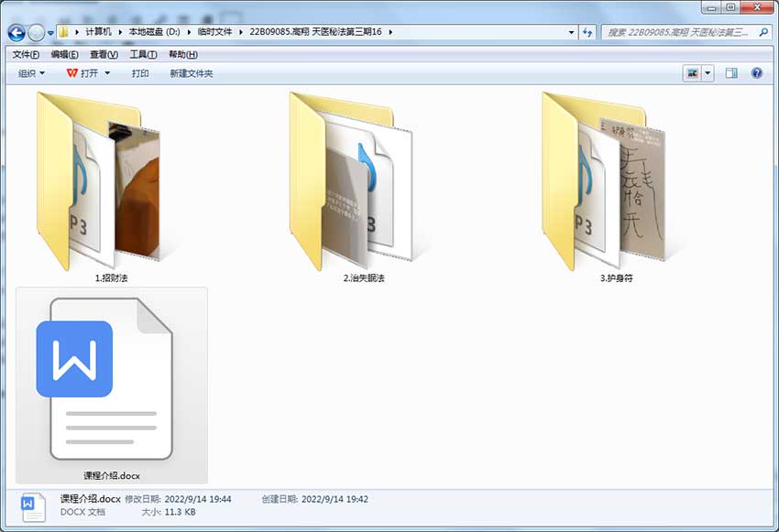
Task: Open the 编辑(E) menu
Action: tap(64, 55)
